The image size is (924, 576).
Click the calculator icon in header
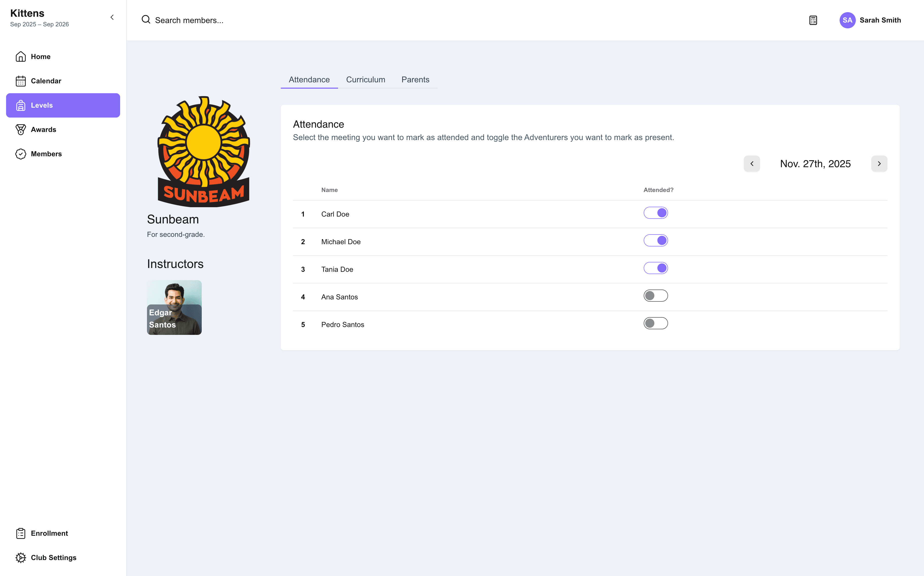[x=813, y=20]
